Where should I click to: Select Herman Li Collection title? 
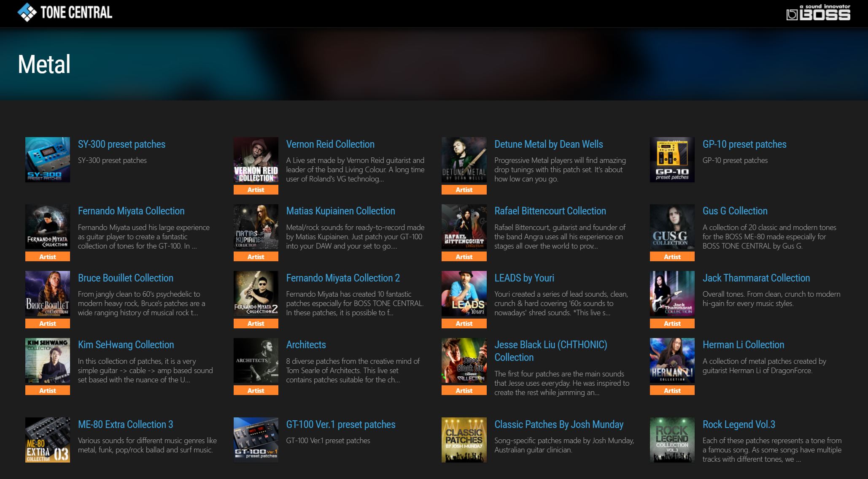(x=744, y=345)
